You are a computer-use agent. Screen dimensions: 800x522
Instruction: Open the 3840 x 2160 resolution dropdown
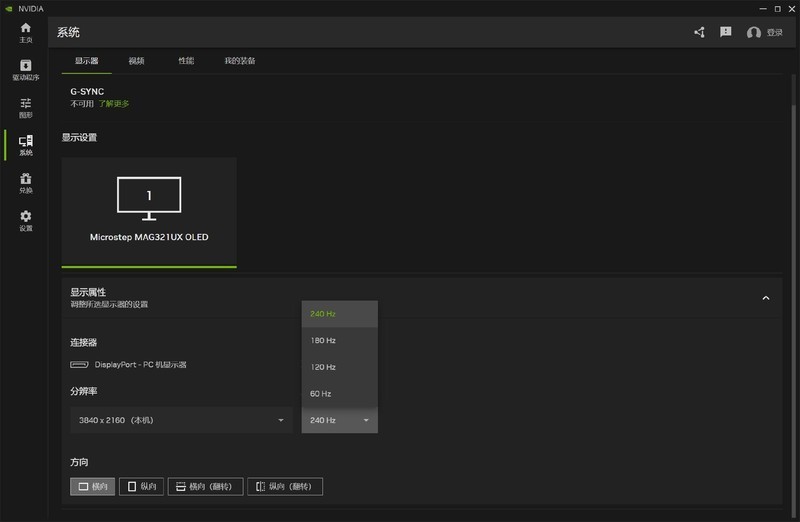[181, 420]
